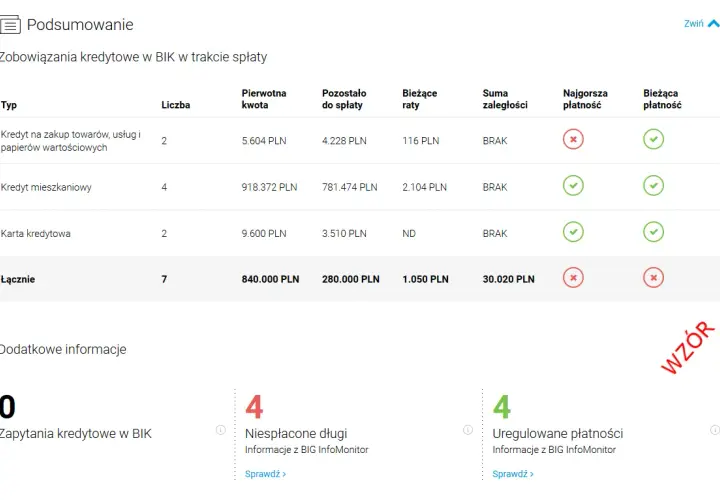Click green check Bieżąca płatność for Karta kredytowa
Screen dimensions: 720x500
coord(653,232)
